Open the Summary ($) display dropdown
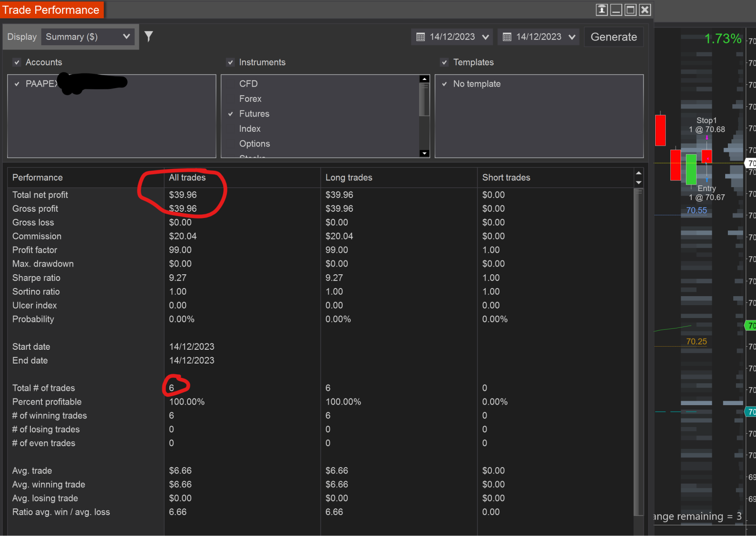This screenshot has height=536, width=756. click(87, 37)
